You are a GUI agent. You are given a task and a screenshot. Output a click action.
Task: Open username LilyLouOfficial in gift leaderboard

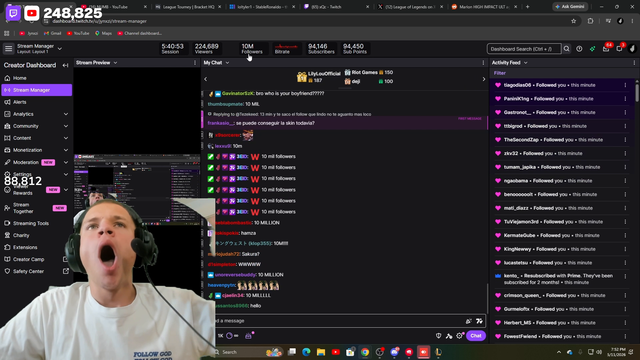[324, 74]
